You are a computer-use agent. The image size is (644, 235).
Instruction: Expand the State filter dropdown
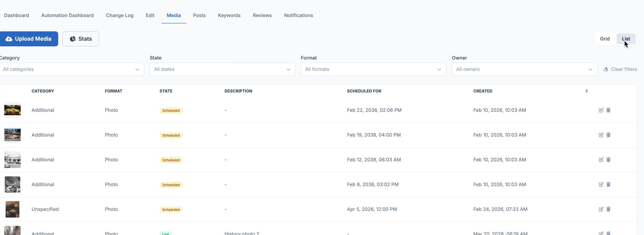pyautogui.click(x=222, y=69)
